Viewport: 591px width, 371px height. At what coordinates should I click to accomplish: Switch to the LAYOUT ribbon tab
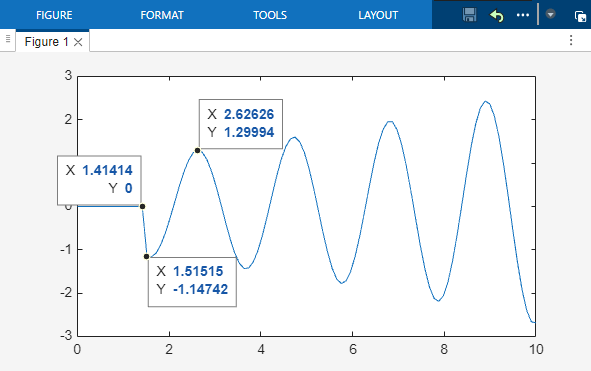(x=378, y=15)
